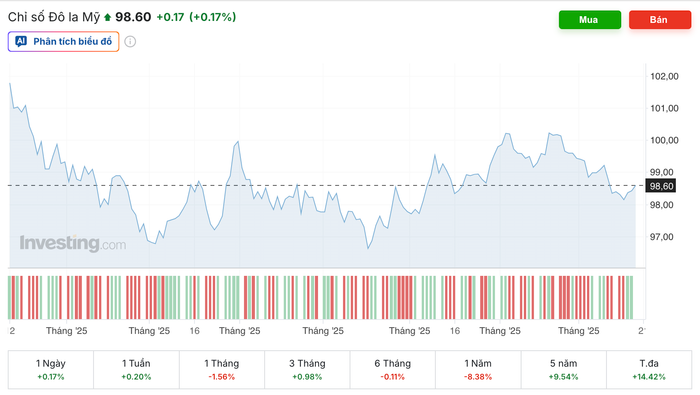
Task: Click the 100,00 axis label
Action: [x=664, y=140]
